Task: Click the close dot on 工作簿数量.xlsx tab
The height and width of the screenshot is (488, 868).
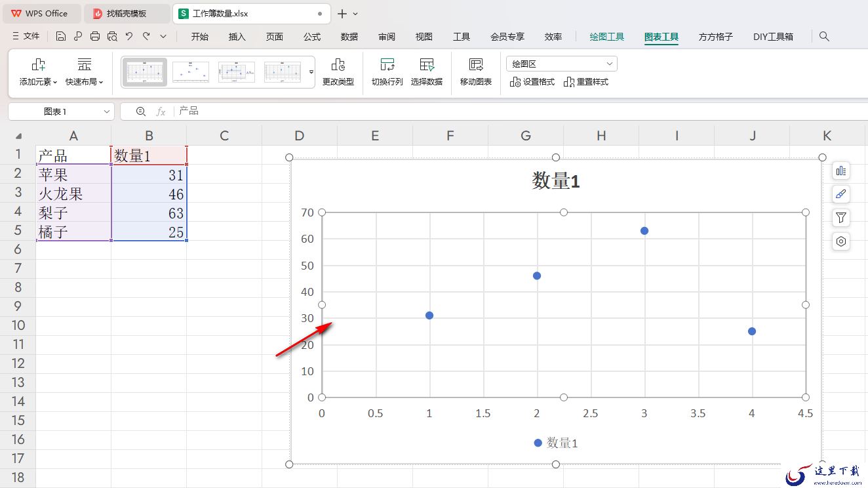Action: point(320,14)
